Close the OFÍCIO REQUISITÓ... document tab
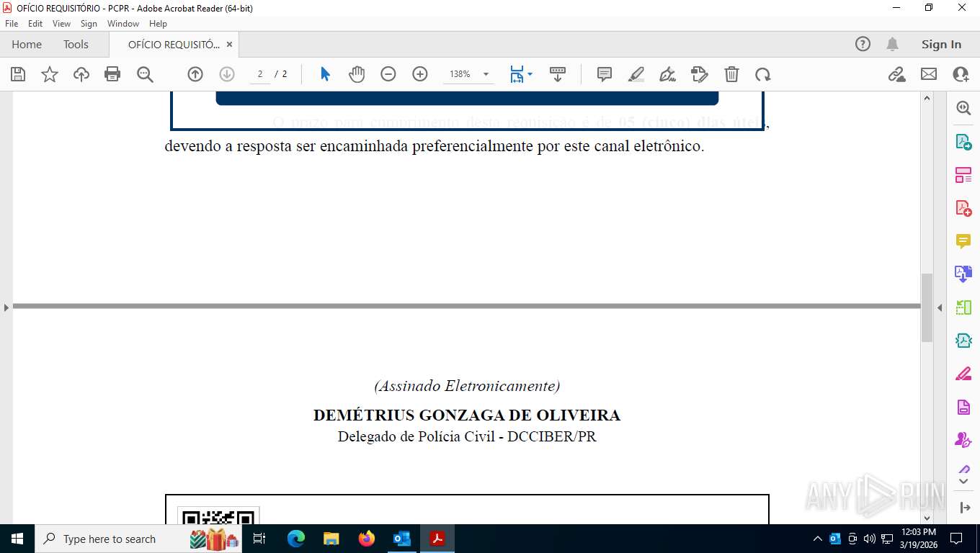The height and width of the screenshot is (553, 980). point(229,44)
